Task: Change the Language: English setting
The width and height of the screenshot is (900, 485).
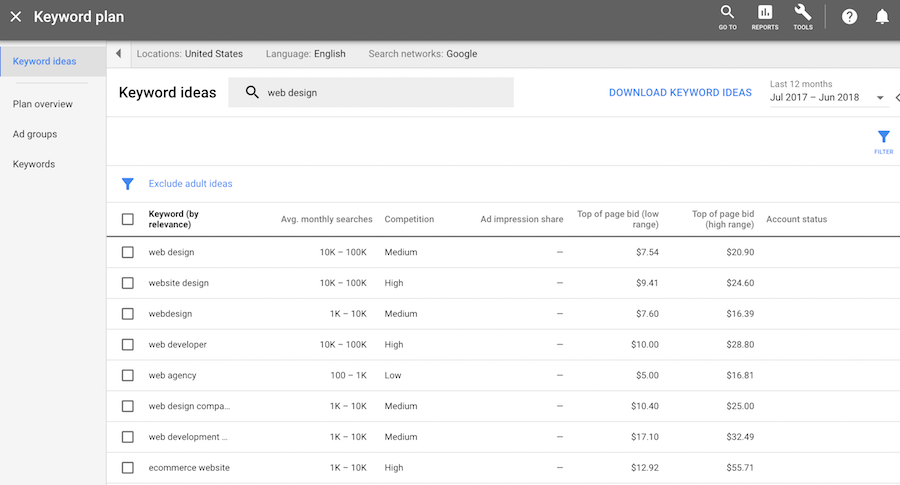Action: click(x=305, y=54)
